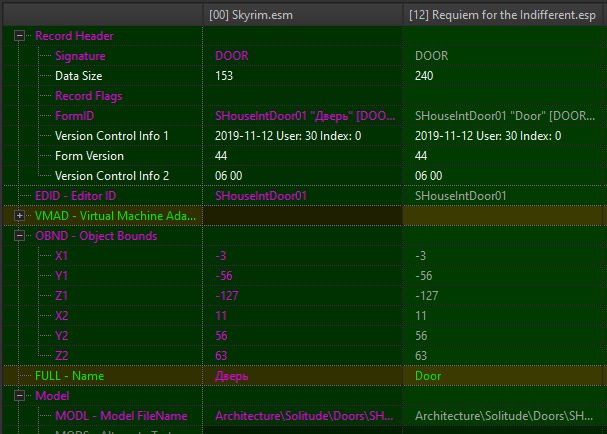Collapse the Record Header node
The height and width of the screenshot is (434, 607).
pyautogui.click(x=19, y=36)
